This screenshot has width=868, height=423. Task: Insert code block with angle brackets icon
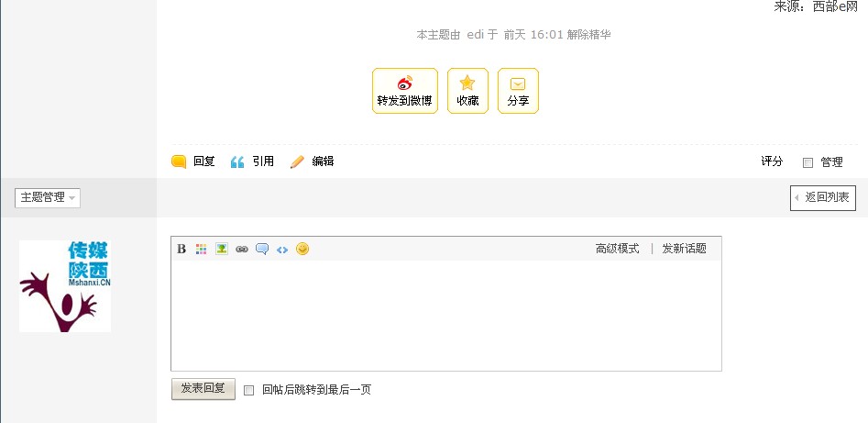pyautogui.click(x=282, y=250)
